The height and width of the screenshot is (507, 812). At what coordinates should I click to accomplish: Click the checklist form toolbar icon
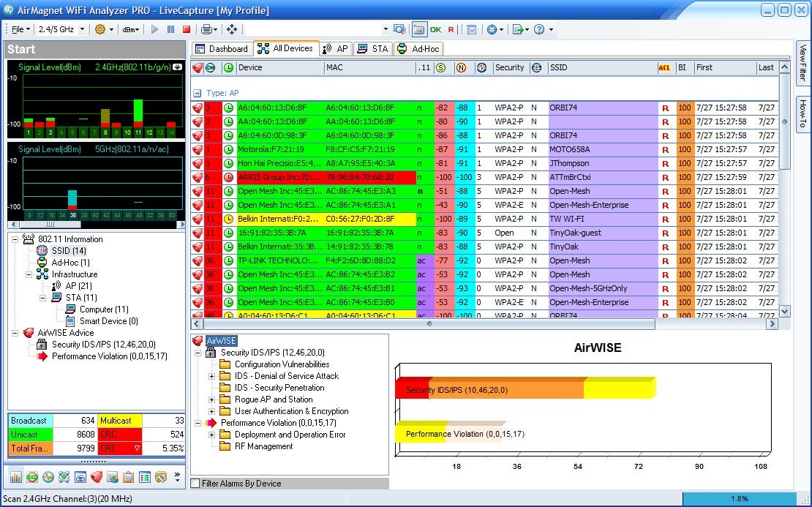471,29
